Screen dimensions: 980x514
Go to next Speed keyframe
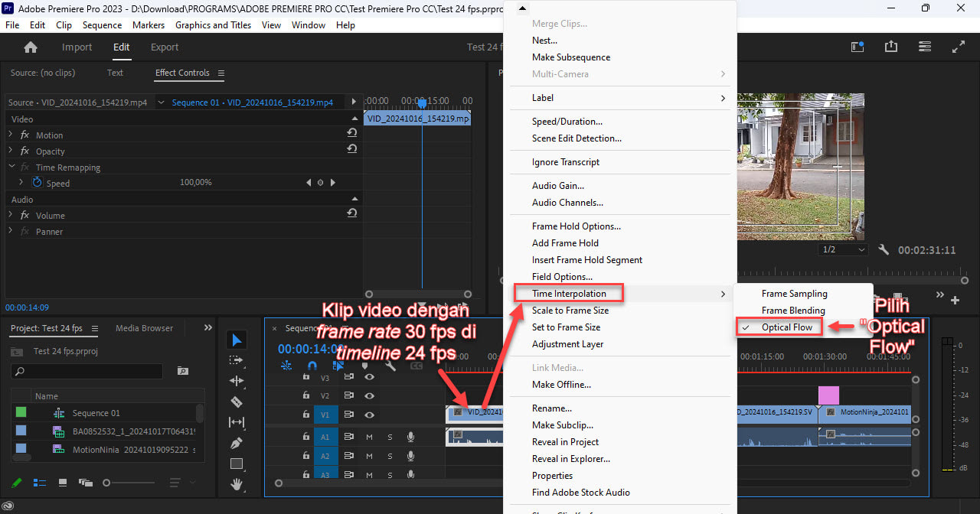[x=333, y=183]
